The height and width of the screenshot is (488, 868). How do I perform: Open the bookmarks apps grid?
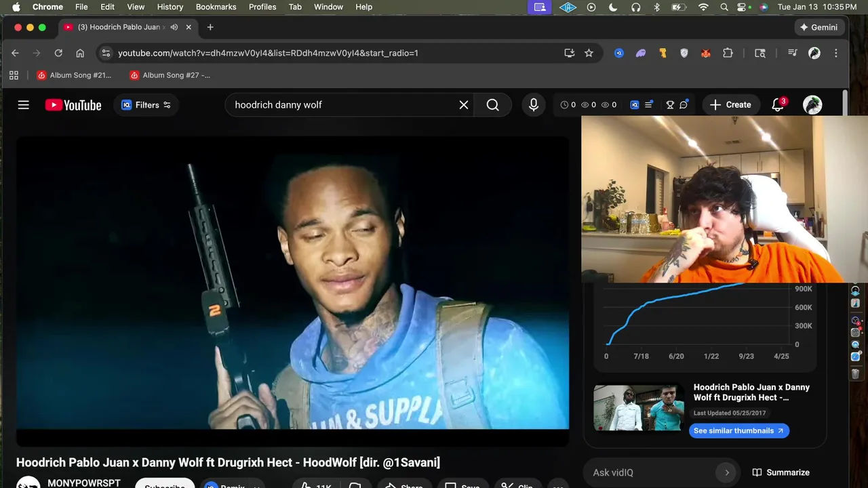(14, 75)
